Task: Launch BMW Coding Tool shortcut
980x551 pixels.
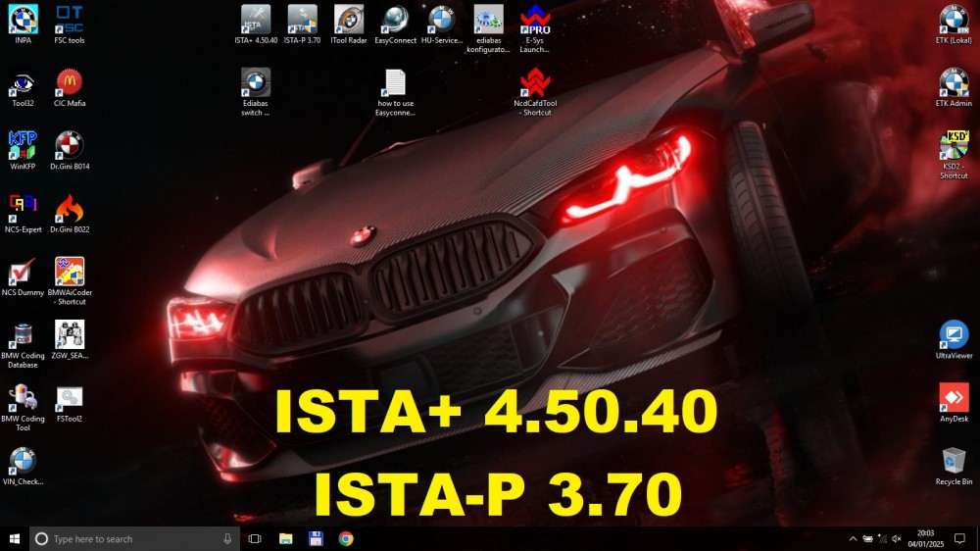Action: click(x=24, y=407)
